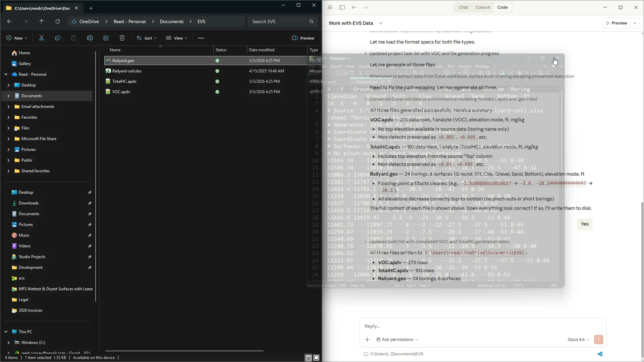Collapse the Reed - Personal tree node

(6, 74)
